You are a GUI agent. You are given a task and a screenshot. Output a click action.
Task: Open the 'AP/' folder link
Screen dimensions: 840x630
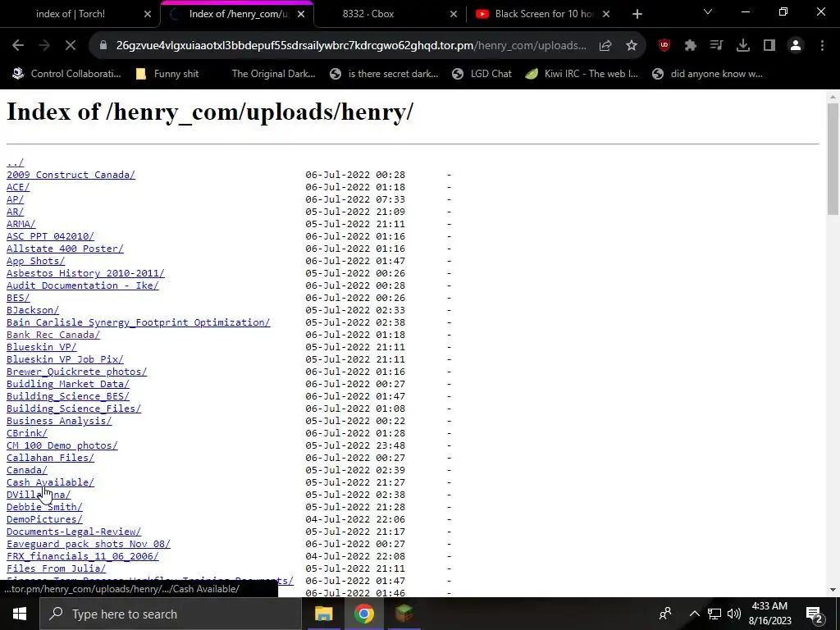[x=15, y=199]
